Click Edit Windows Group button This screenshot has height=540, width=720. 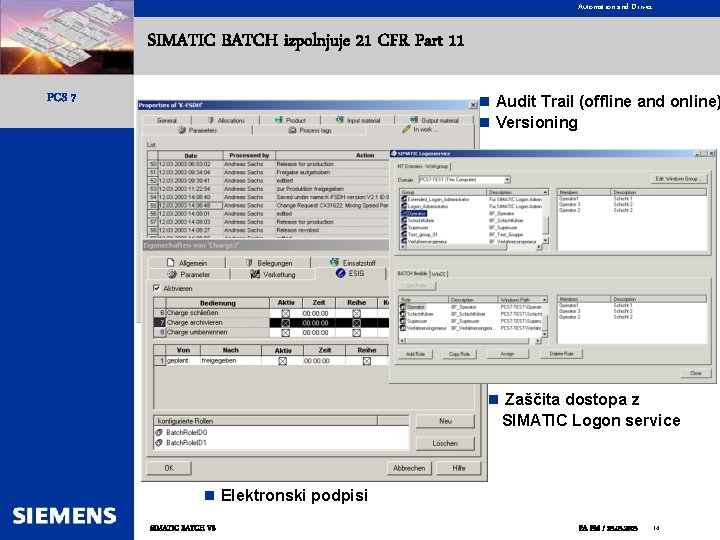pos(679,179)
